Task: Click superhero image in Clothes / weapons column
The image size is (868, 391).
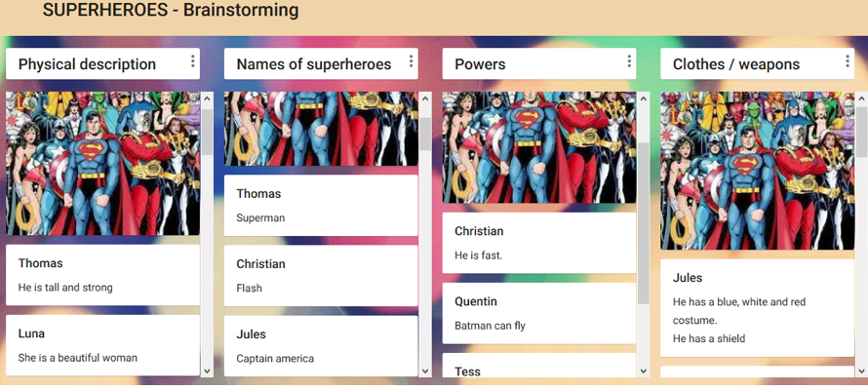Action: coord(758,171)
